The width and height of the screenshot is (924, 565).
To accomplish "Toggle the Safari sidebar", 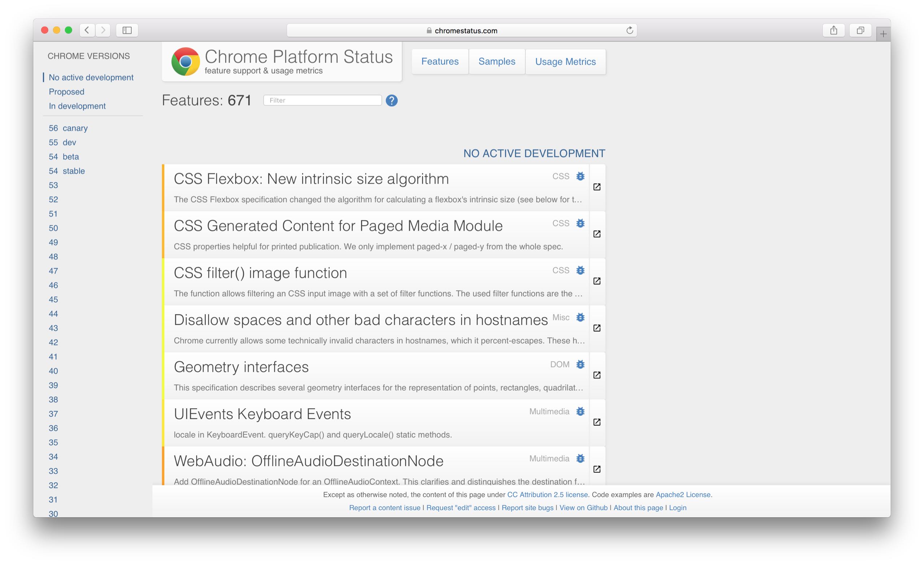I will coord(127,30).
